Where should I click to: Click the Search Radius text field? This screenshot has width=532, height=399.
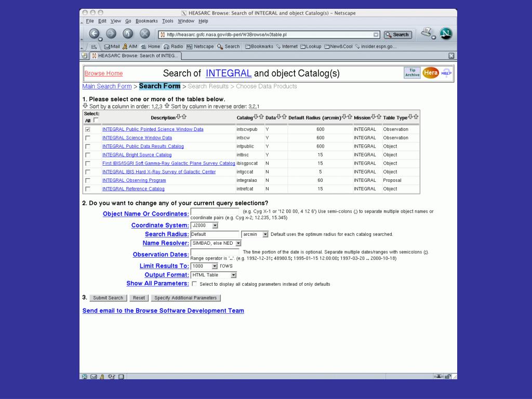(215, 234)
